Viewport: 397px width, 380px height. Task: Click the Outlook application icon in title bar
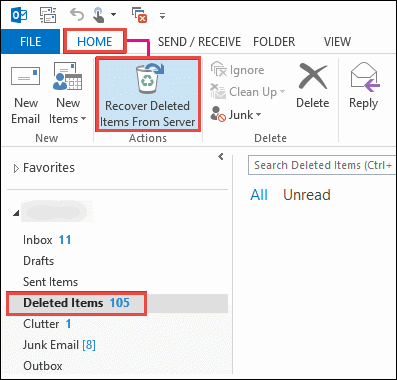(19, 15)
